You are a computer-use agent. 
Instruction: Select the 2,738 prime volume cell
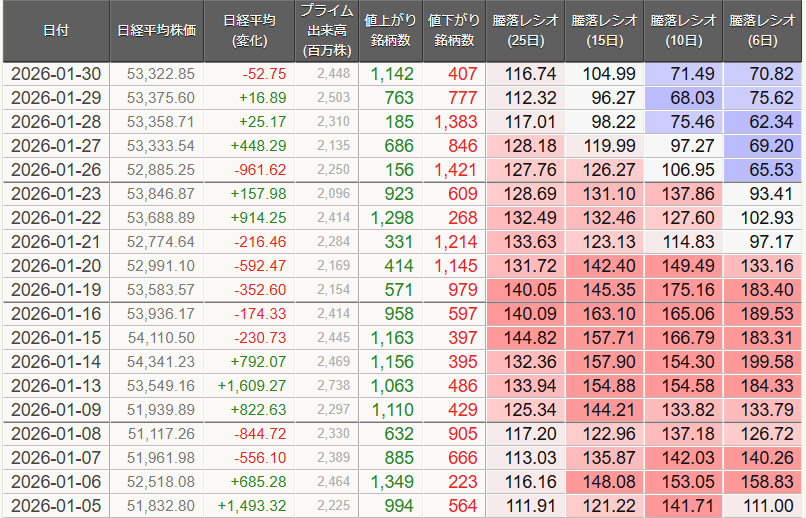(x=328, y=385)
